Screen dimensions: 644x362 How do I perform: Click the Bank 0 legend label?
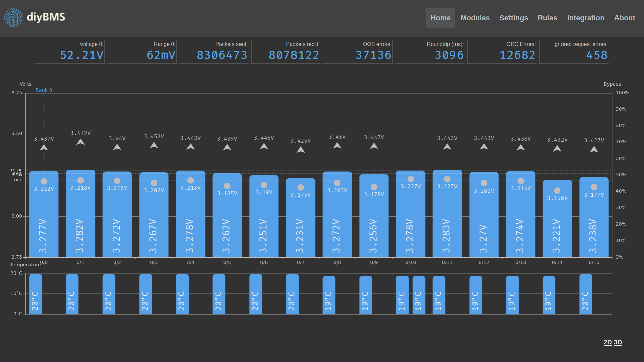click(44, 90)
